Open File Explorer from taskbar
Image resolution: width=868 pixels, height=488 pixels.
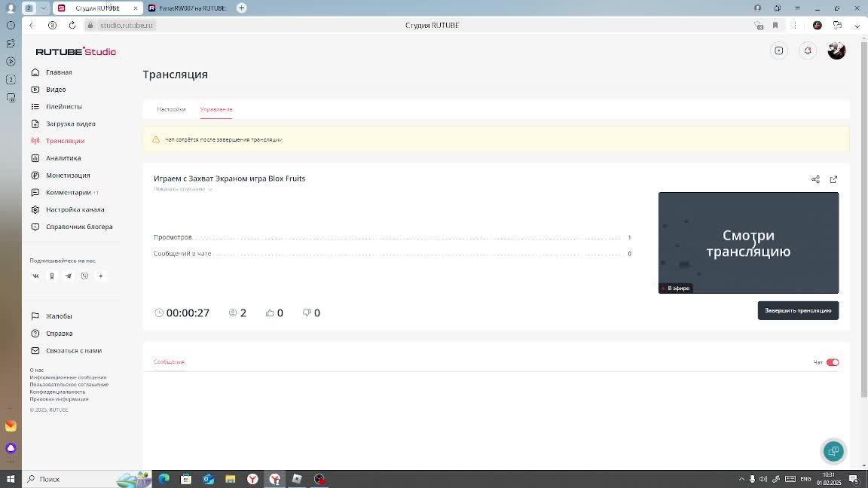point(231,479)
